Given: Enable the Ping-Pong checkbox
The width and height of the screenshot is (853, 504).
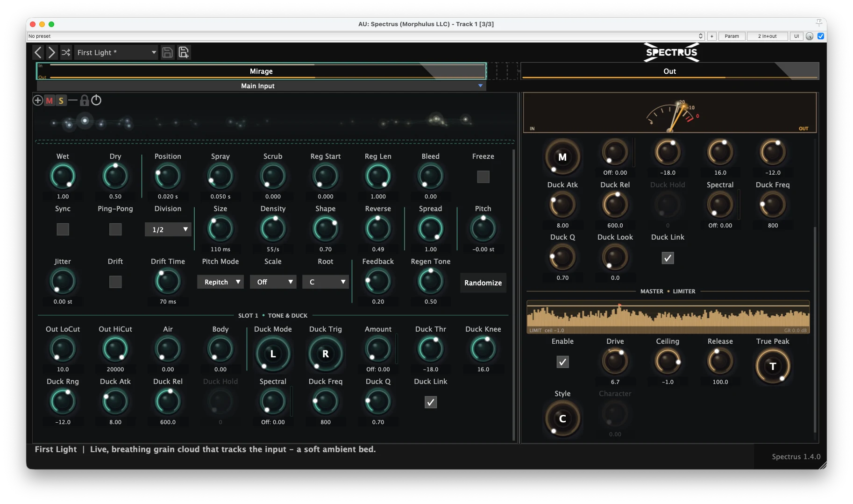Looking at the screenshot, I should [x=115, y=229].
